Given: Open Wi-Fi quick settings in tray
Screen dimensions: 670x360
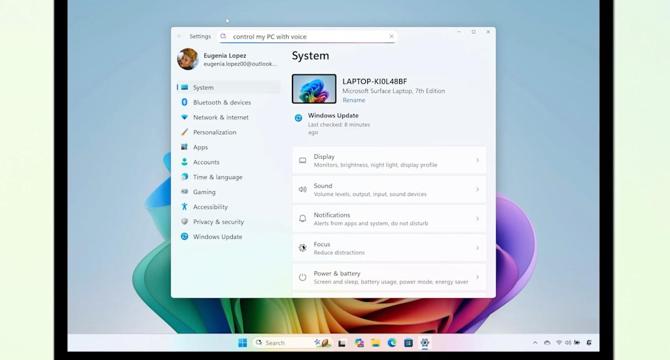Looking at the screenshot, I should pos(559,343).
